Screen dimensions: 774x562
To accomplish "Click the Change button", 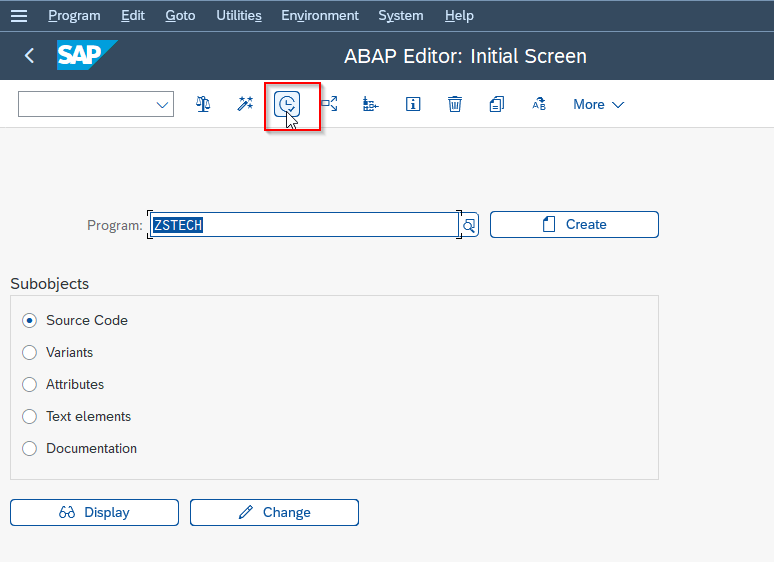I will click(x=274, y=512).
